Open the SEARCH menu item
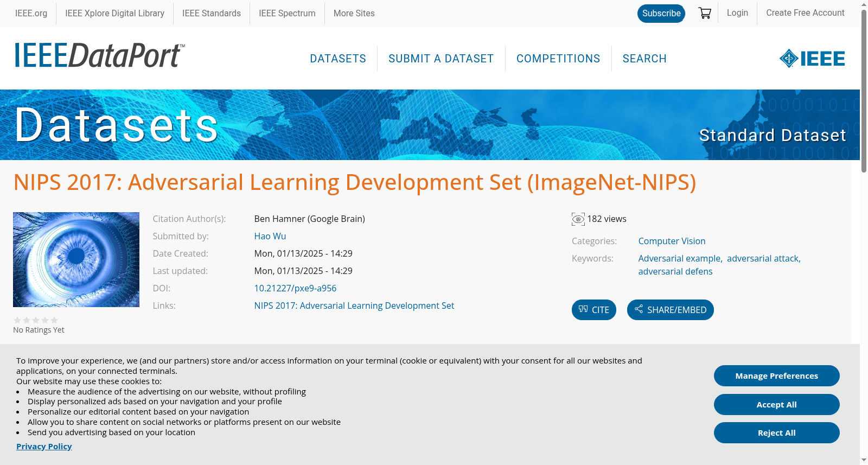The width and height of the screenshot is (868, 465). (x=644, y=59)
